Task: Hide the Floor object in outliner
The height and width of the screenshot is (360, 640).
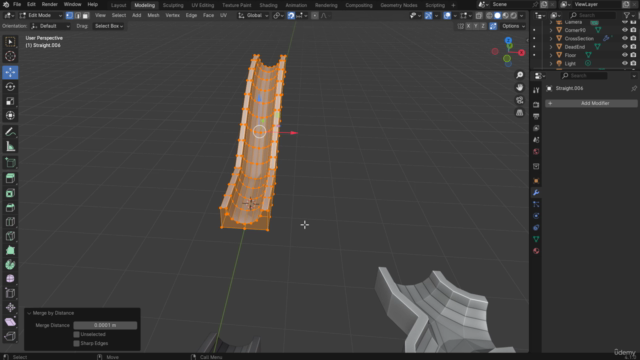Action: pos(624,55)
